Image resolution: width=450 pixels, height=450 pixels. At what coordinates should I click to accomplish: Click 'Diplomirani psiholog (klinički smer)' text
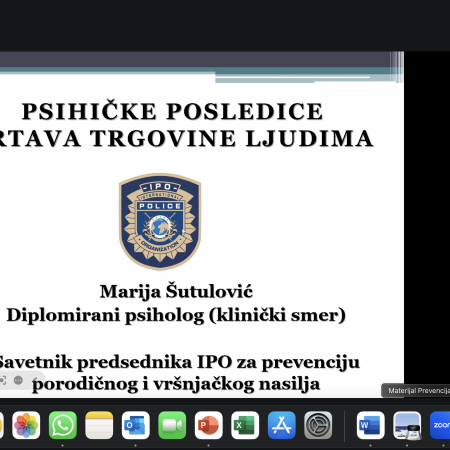176,315
